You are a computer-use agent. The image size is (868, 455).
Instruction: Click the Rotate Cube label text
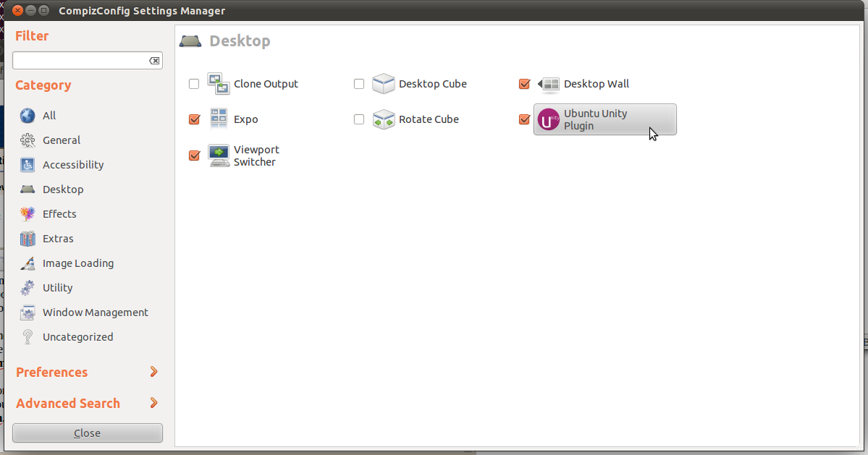tap(429, 119)
